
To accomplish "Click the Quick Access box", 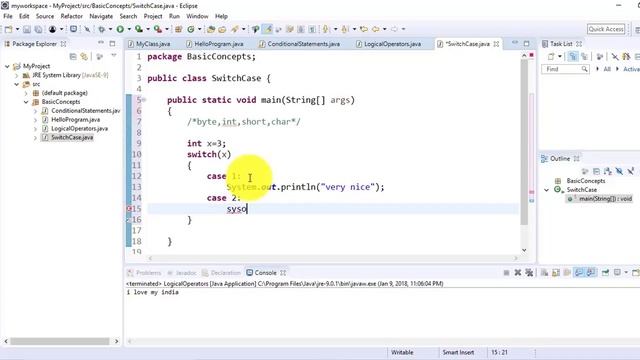I will (x=606, y=29).
